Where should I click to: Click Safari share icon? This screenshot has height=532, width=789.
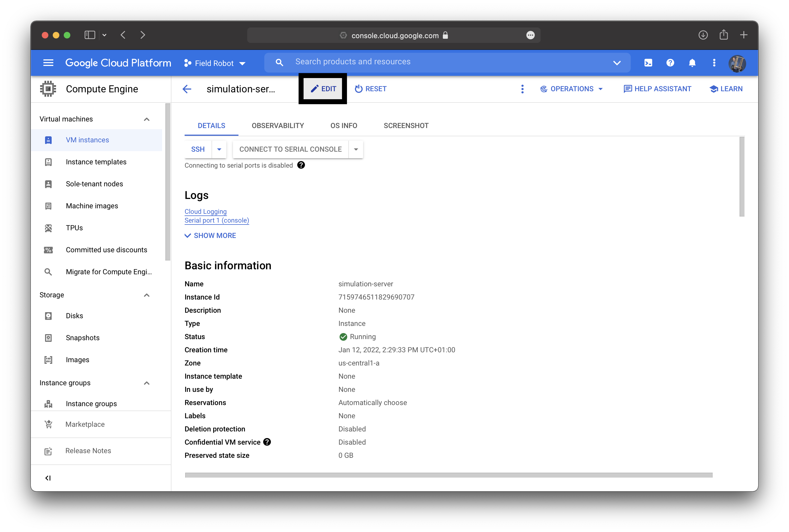pos(724,35)
